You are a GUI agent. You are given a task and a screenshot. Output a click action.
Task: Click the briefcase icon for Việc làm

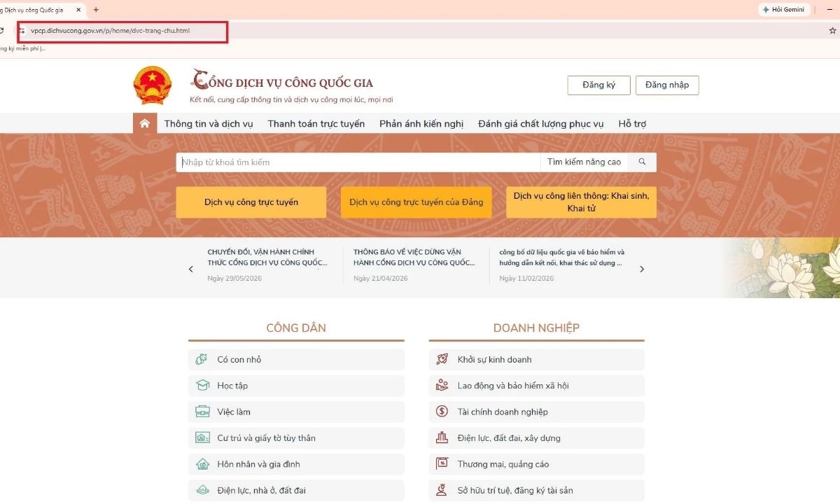tap(202, 412)
